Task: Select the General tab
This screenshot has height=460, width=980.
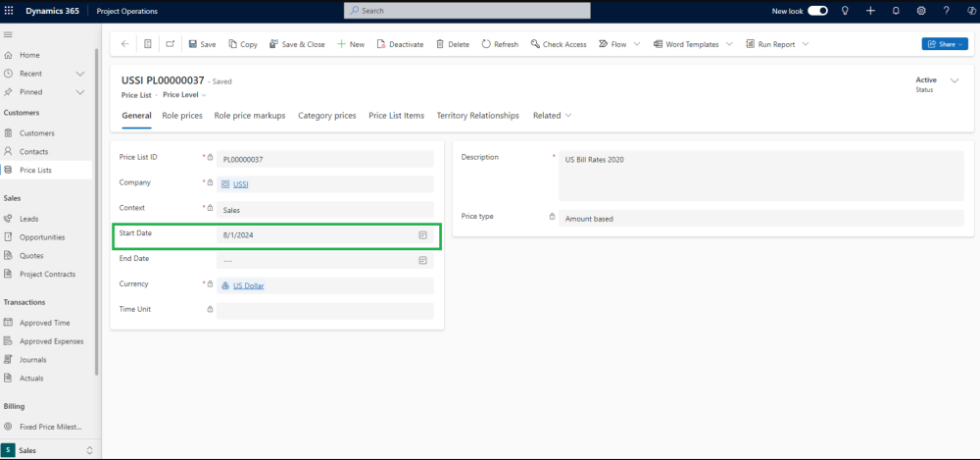Action: (136, 116)
